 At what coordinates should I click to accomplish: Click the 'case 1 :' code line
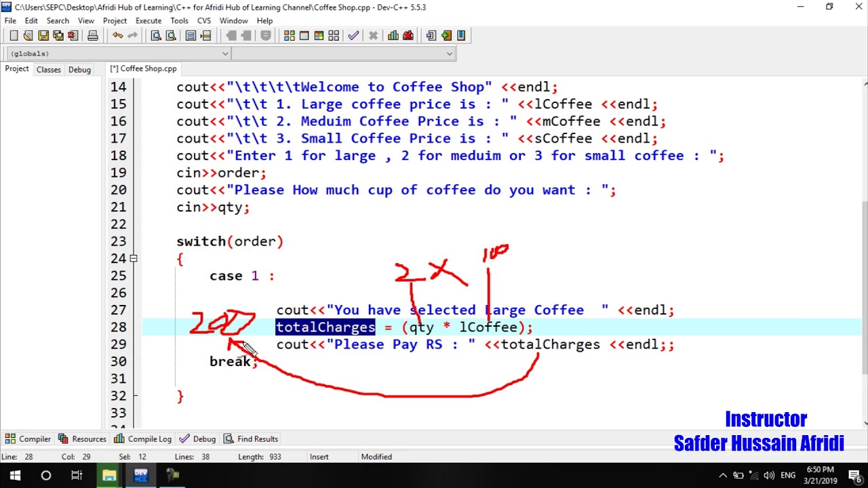pos(242,276)
